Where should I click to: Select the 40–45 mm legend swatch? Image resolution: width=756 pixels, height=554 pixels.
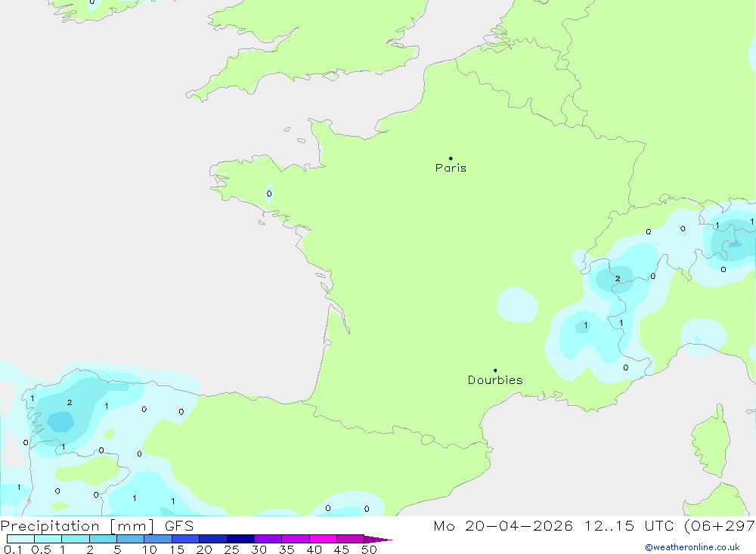tap(323, 539)
